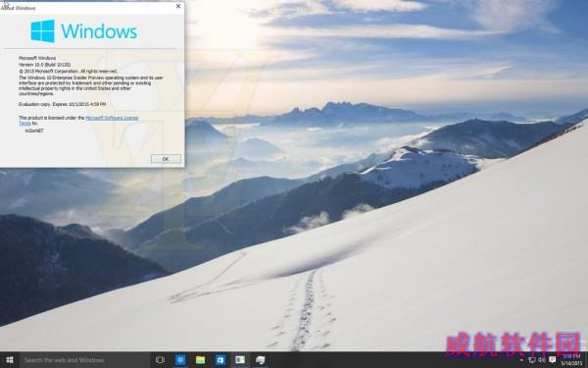
Task: Open the taskbar clock and date
Action: (571, 360)
